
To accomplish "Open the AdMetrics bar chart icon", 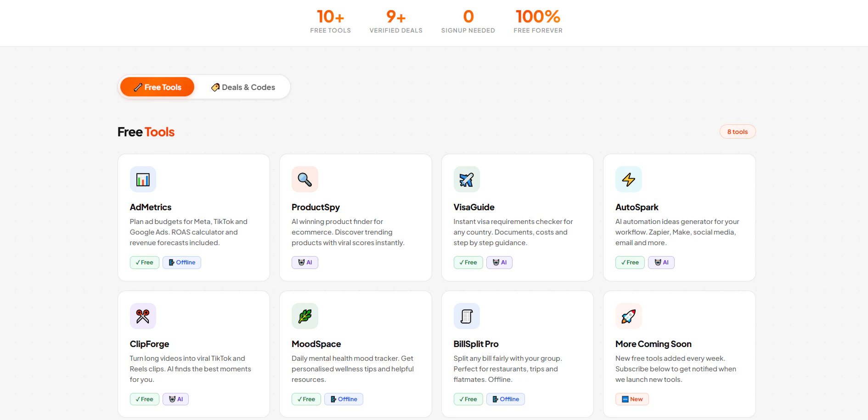I will (x=143, y=179).
